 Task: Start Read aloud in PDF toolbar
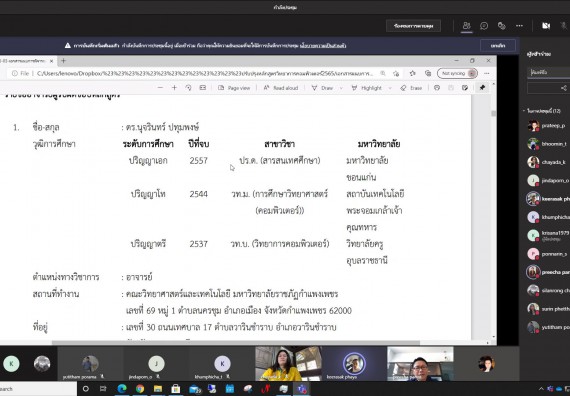pyautogui.click(x=281, y=88)
